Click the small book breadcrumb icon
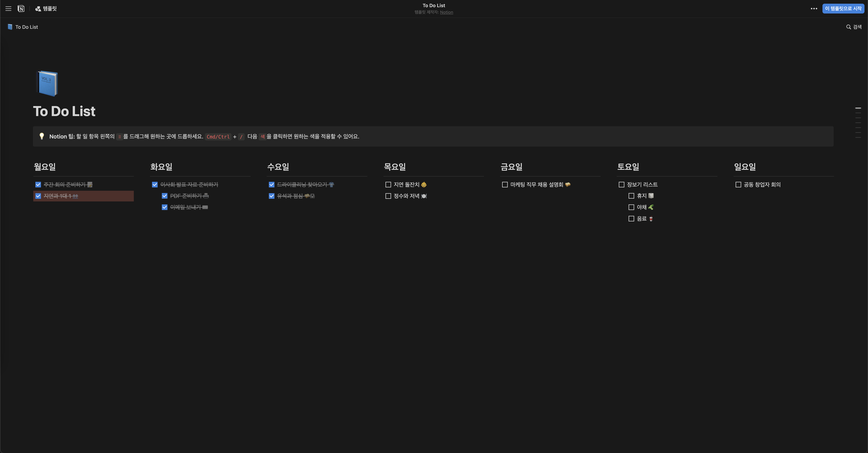The height and width of the screenshot is (453, 868). coord(10,27)
